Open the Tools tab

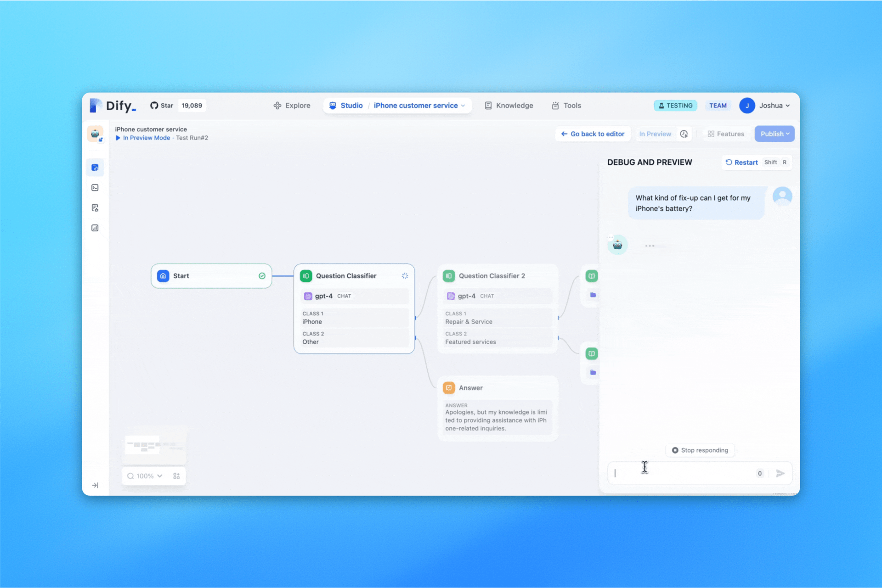click(x=566, y=106)
